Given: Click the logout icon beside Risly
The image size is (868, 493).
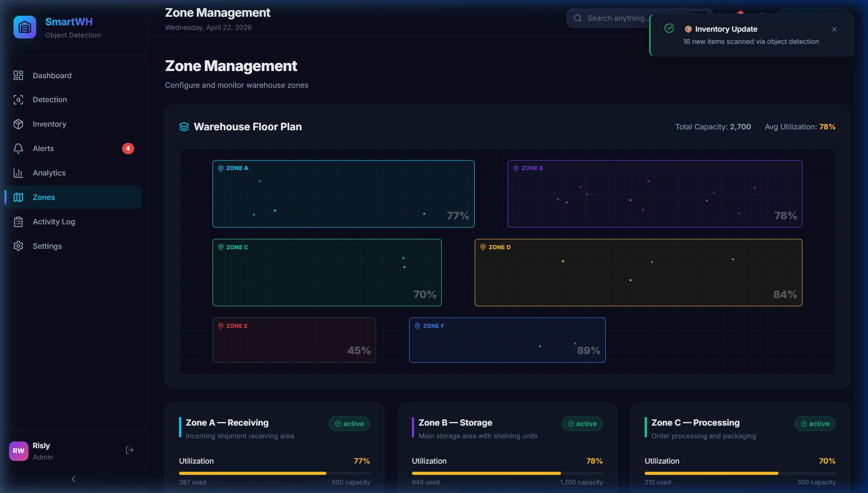Looking at the screenshot, I should 130,450.
